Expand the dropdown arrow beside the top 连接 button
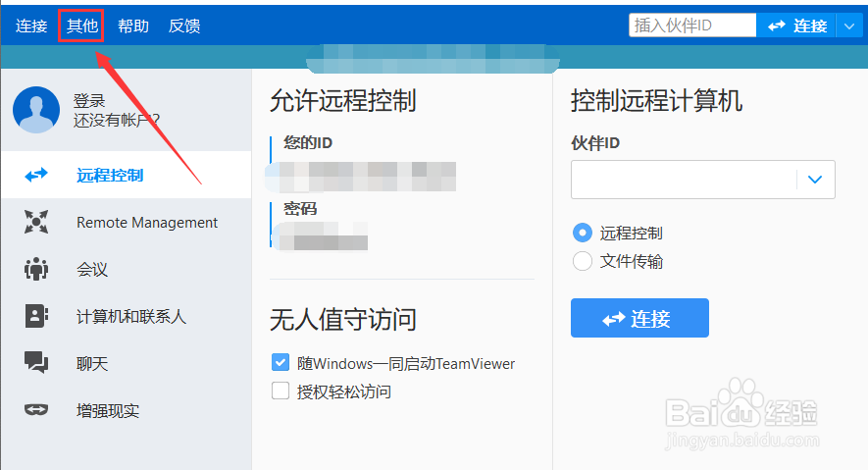 pyautogui.click(x=849, y=26)
